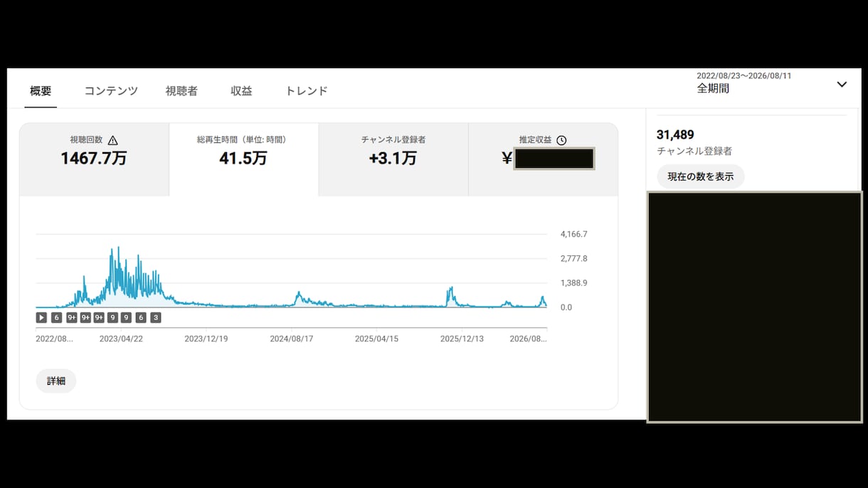Viewport: 868px width, 488px height.
Task: Click the '3' video marker under the chart
Action: point(156,317)
